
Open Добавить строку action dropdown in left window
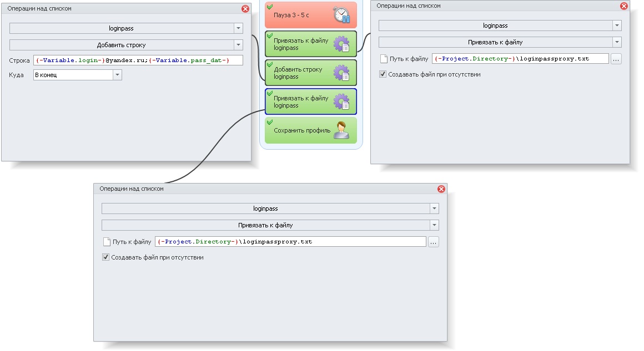(x=238, y=45)
